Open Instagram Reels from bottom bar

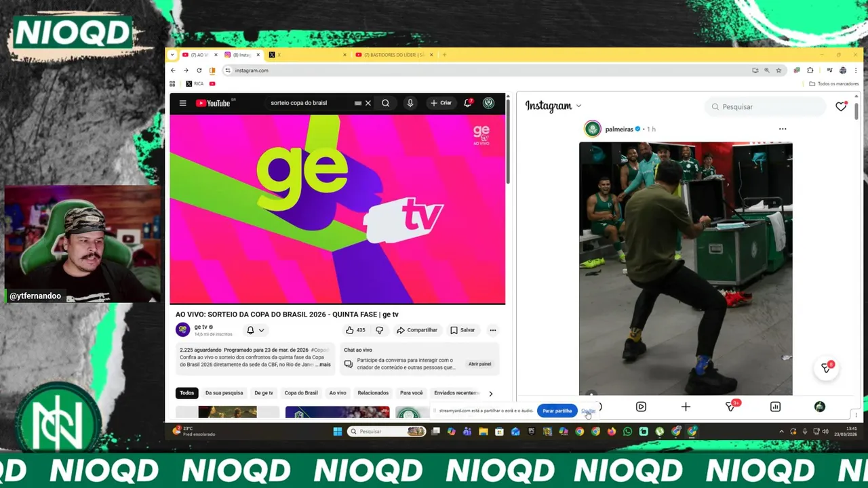click(641, 407)
